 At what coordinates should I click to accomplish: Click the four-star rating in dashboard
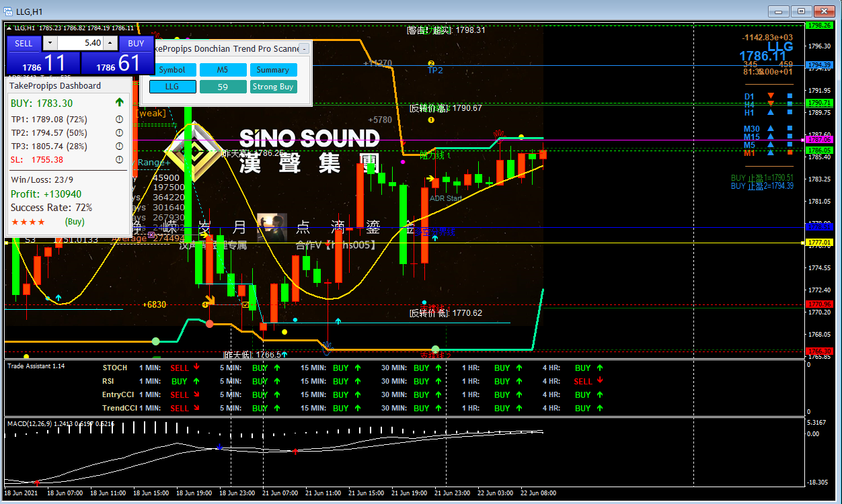[28, 222]
